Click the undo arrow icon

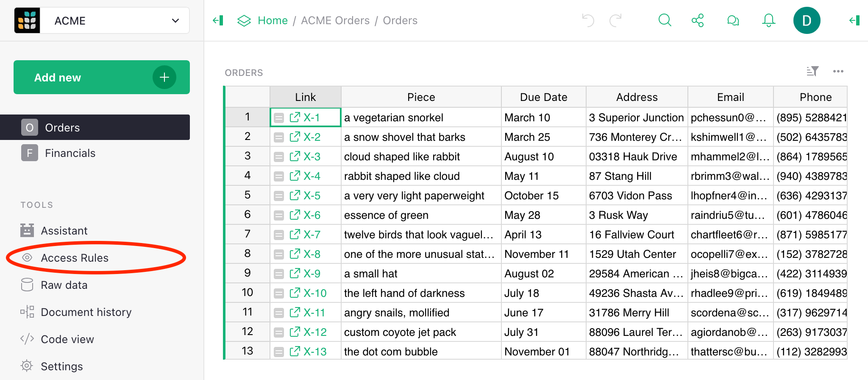tap(588, 20)
